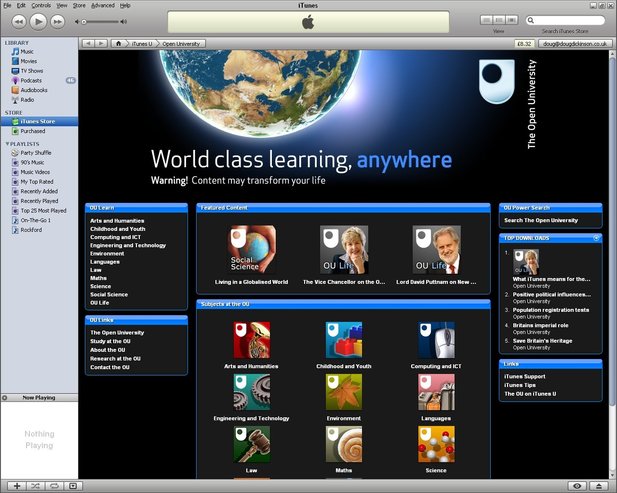Click Study at the OU link

pos(110,341)
